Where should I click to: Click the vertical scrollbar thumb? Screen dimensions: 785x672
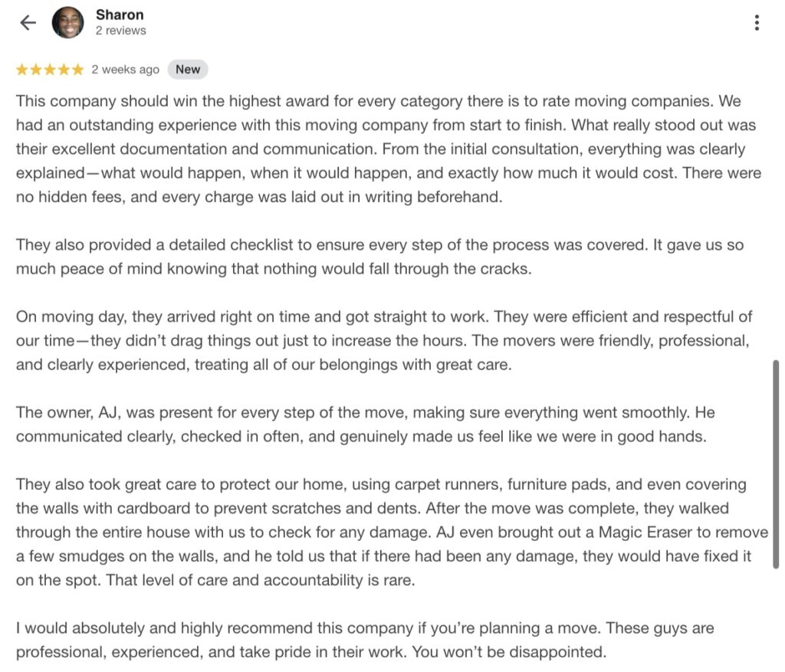tap(776, 464)
